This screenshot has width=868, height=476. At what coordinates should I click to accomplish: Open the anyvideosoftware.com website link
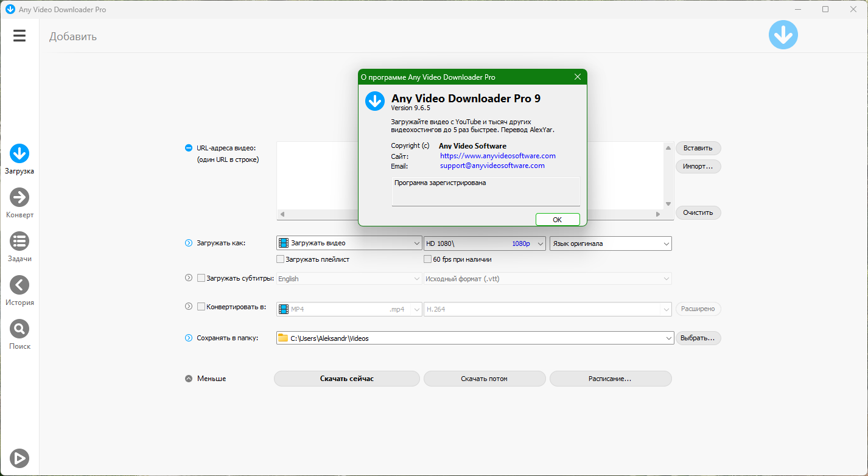point(498,156)
